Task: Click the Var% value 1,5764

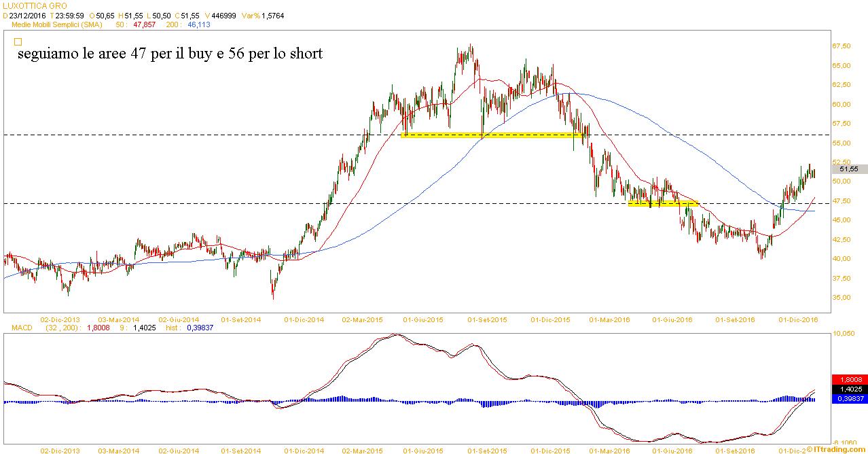Action: tap(286, 14)
